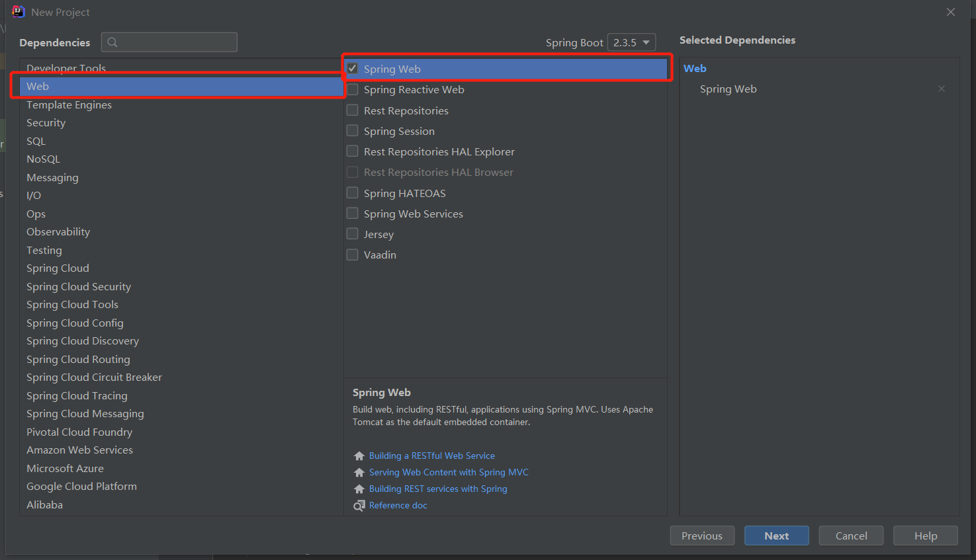The width and height of the screenshot is (976, 560).
Task: Tick the Spring Session checkbox
Action: point(353,131)
